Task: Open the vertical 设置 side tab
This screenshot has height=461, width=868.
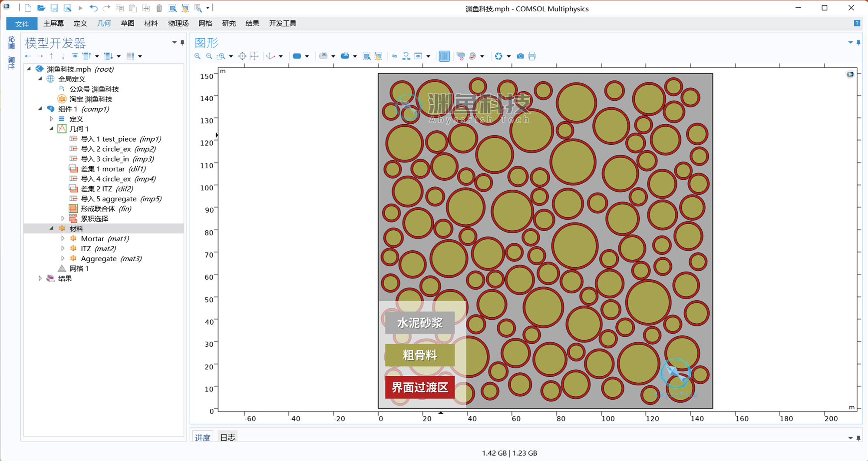Action: point(12,43)
